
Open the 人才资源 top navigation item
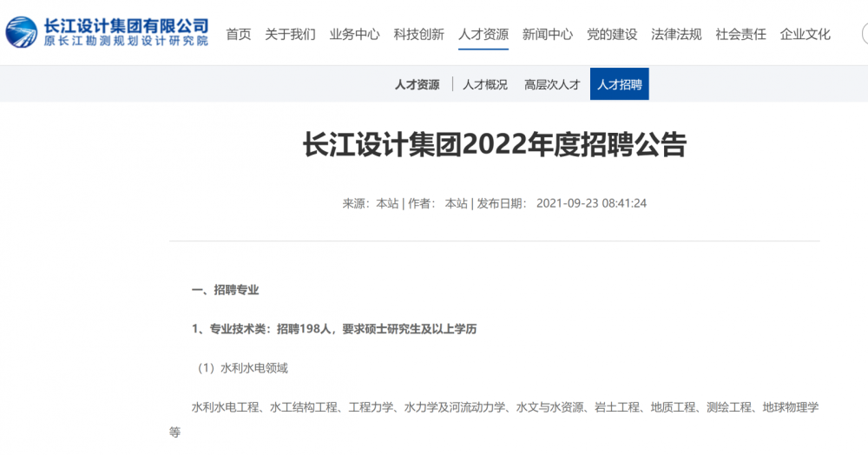click(483, 35)
